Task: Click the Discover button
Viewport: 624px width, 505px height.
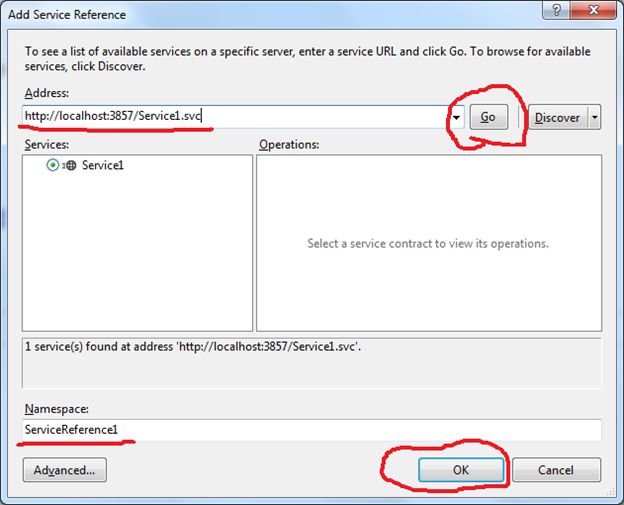Action: 556,117
